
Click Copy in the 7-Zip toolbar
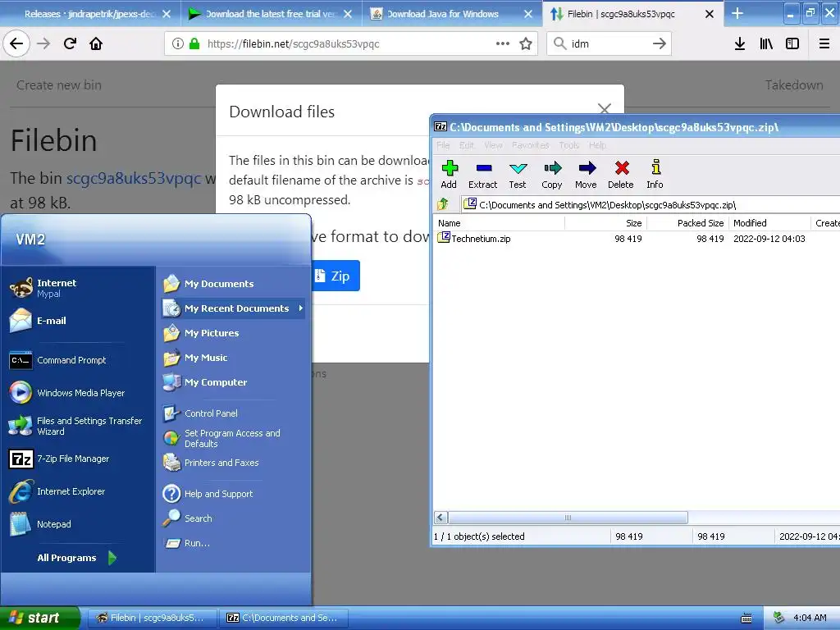tap(552, 175)
